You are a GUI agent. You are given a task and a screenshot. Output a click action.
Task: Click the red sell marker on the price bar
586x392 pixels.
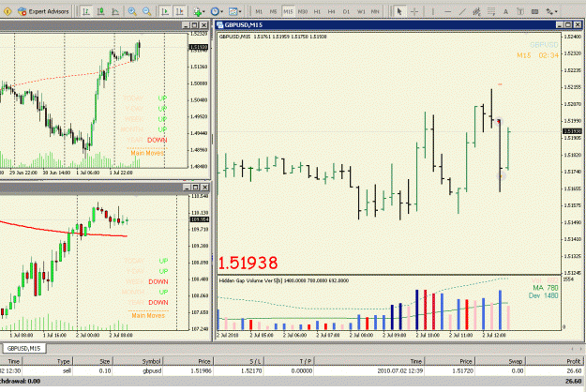pyautogui.click(x=499, y=122)
